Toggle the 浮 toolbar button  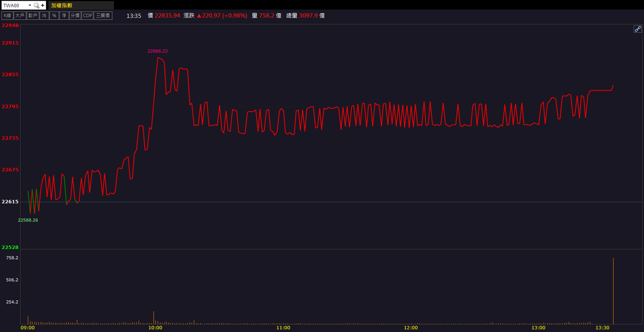(x=64, y=16)
